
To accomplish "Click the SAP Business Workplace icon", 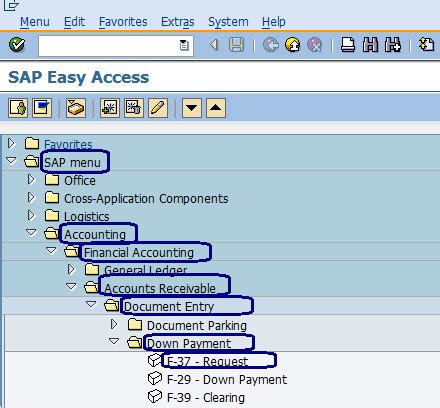I will (x=76, y=108).
